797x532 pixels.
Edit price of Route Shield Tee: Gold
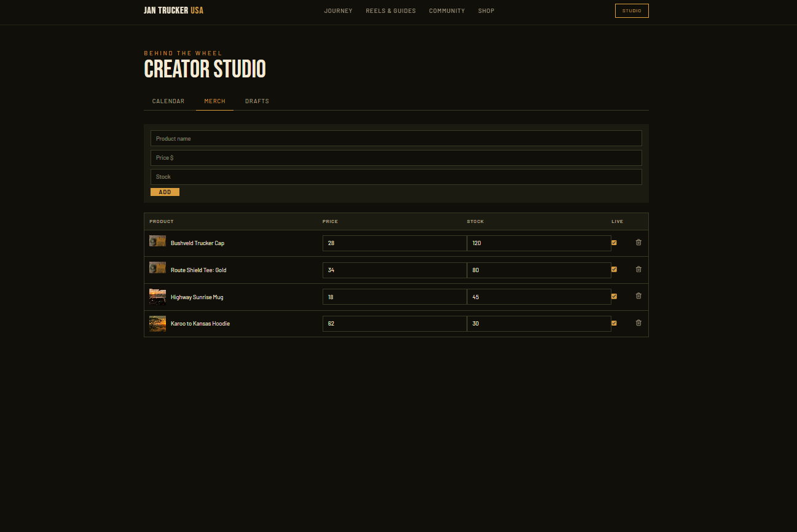tap(395, 270)
